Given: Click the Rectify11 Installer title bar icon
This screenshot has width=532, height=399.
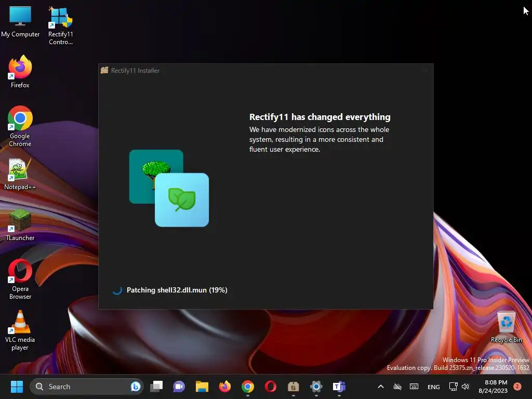Looking at the screenshot, I should 104,70.
